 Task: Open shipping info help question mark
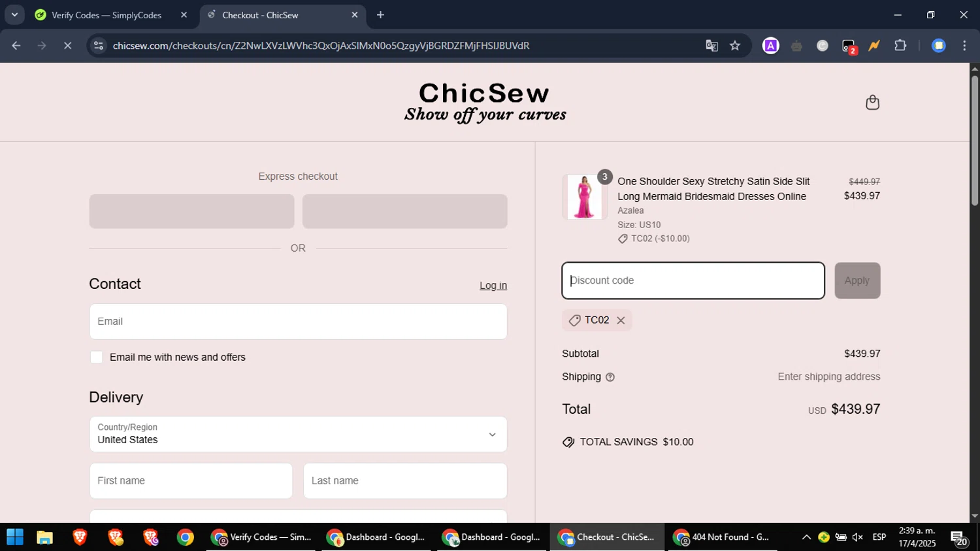point(610,377)
